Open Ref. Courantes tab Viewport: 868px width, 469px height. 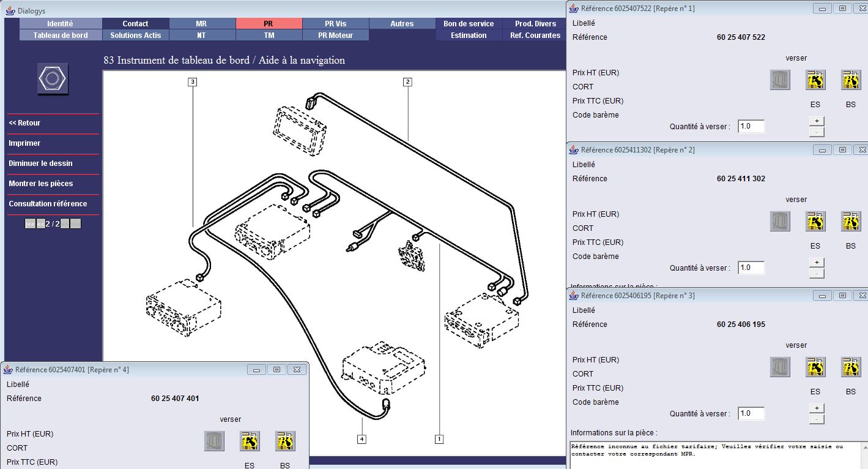click(535, 35)
